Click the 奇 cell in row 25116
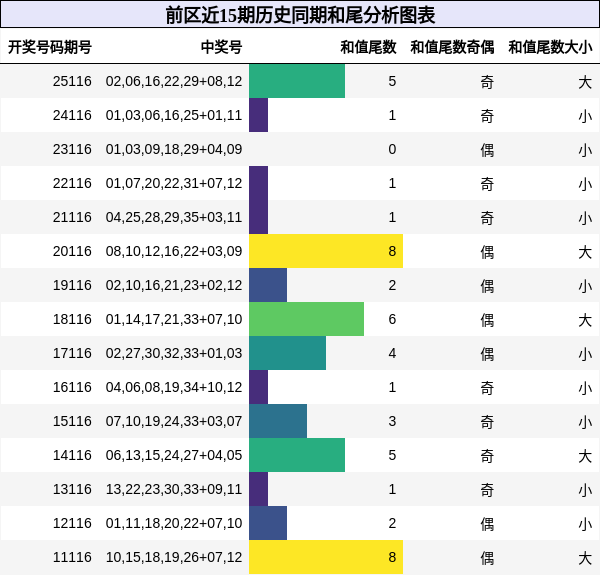 click(x=487, y=82)
